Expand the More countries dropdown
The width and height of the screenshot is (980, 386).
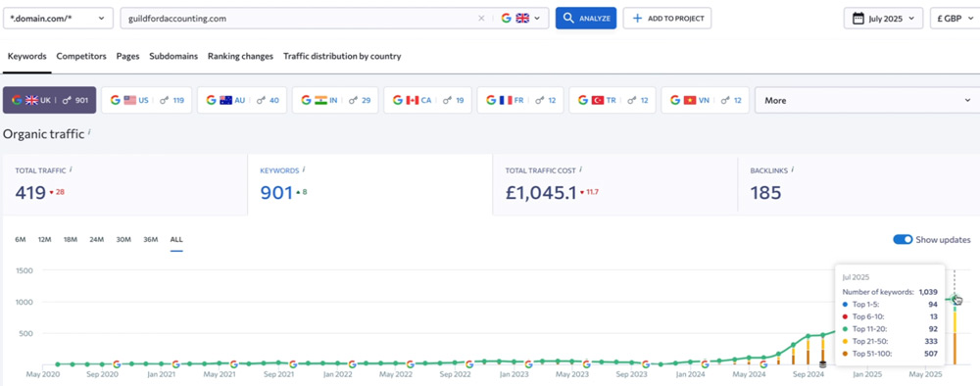click(867, 100)
